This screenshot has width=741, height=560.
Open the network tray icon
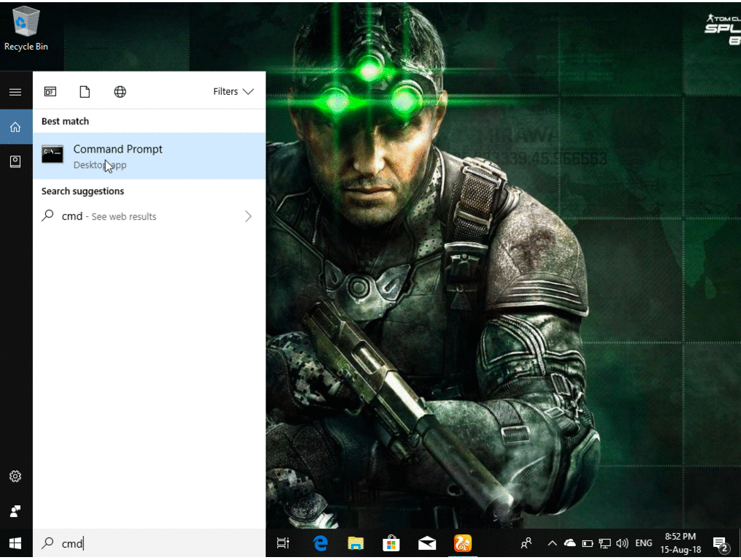[605, 543]
